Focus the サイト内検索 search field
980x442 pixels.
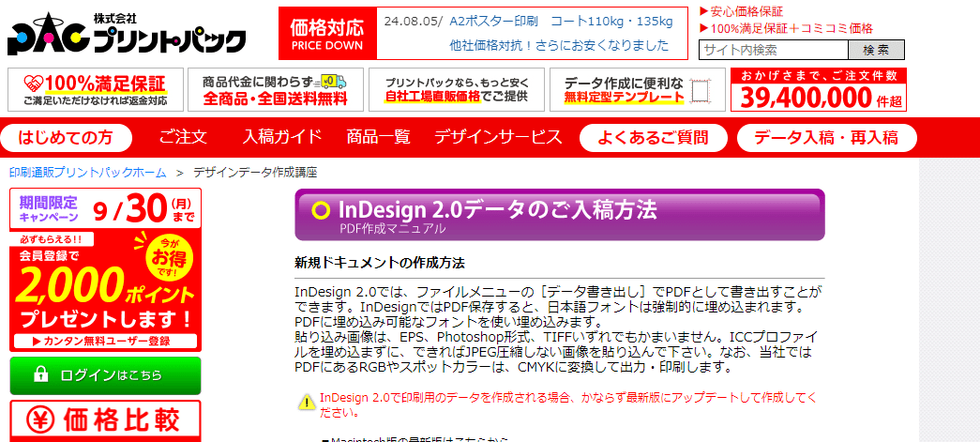click(774, 50)
